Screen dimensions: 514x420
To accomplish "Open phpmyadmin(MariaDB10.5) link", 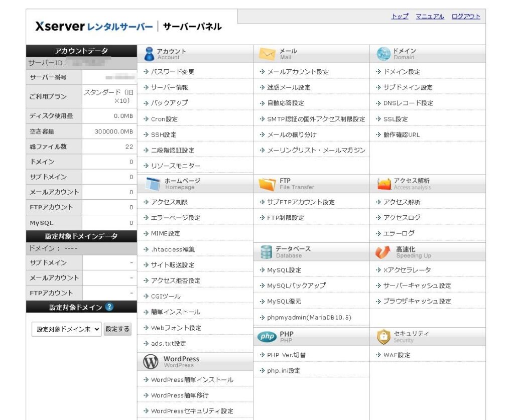I will (x=309, y=318).
